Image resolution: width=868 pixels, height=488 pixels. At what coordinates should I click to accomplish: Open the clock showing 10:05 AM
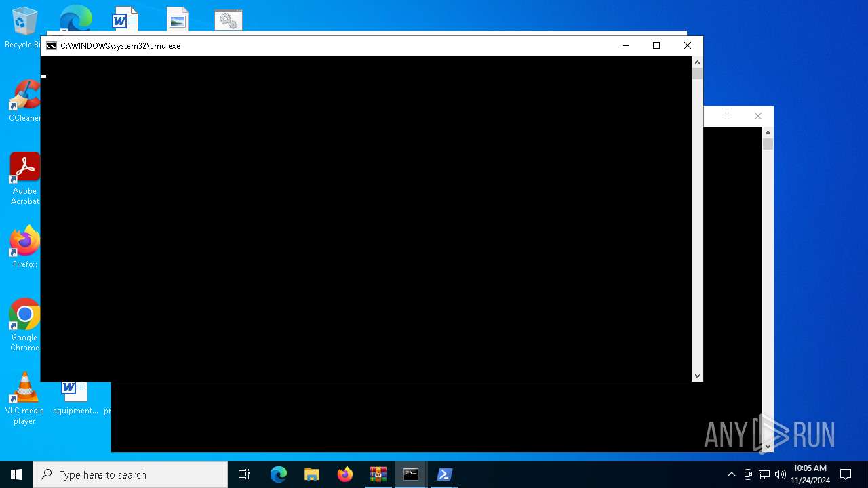coord(810,474)
